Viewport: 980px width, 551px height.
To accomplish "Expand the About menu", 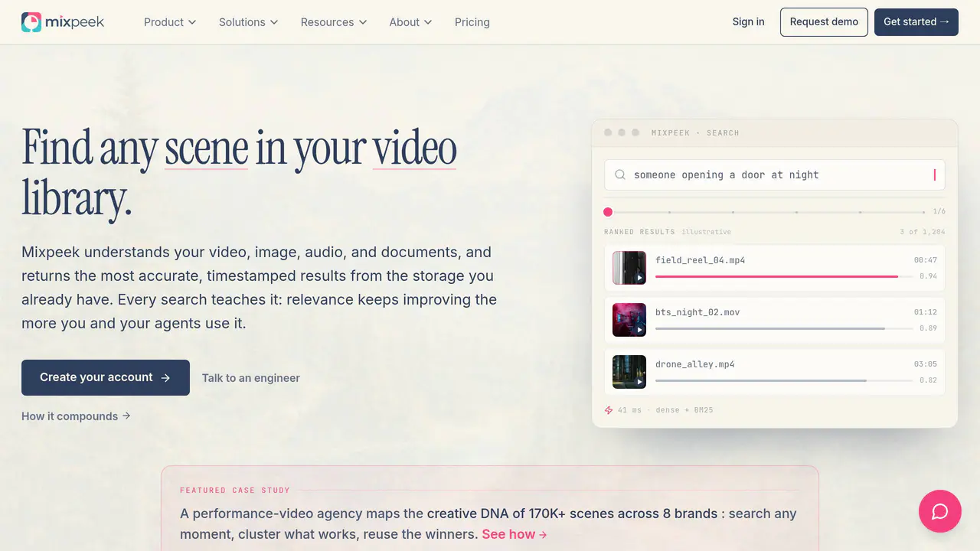I will coord(410,22).
